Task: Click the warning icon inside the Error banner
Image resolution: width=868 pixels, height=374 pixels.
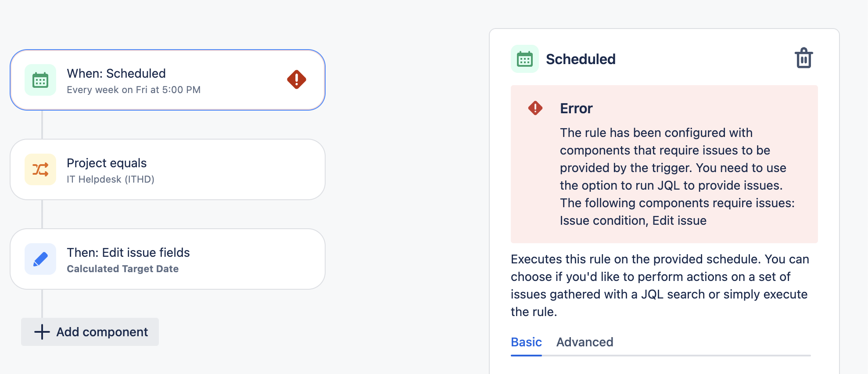Action: pyautogui.click(x=536, y=107)
